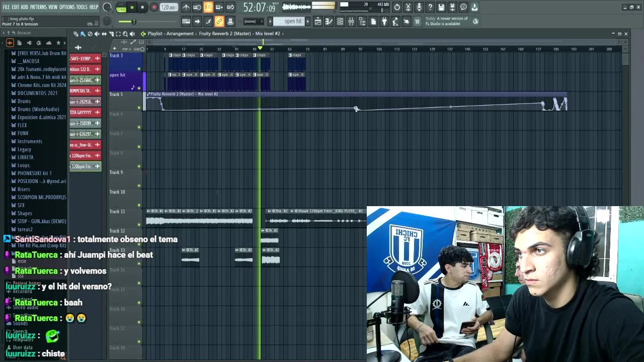Open the chat speech bubble icon
This screenshot has width=644, height=362.
(463, 7)
